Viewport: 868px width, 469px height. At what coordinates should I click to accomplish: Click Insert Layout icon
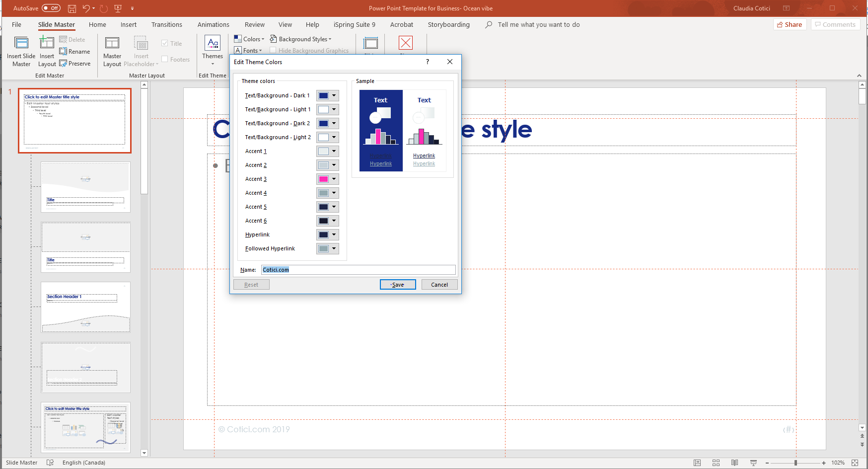[47, 43]
